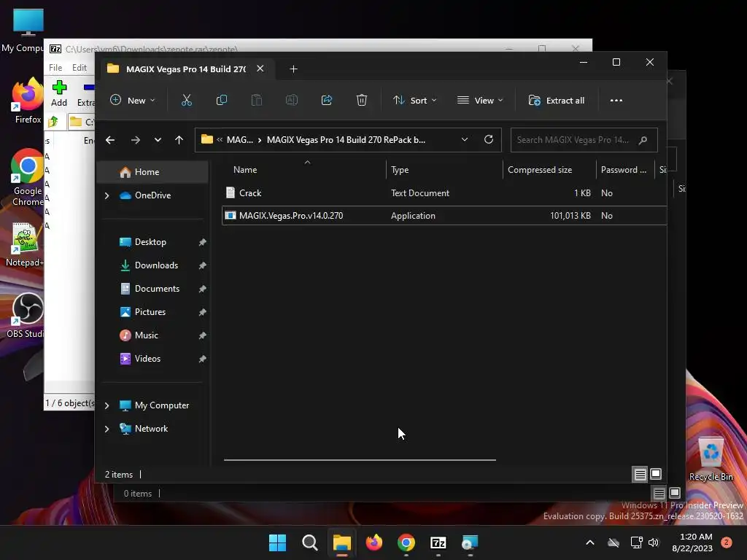Open OBS Studio desktop shortcut
The image size is (747, 560).
coord(26,315)
